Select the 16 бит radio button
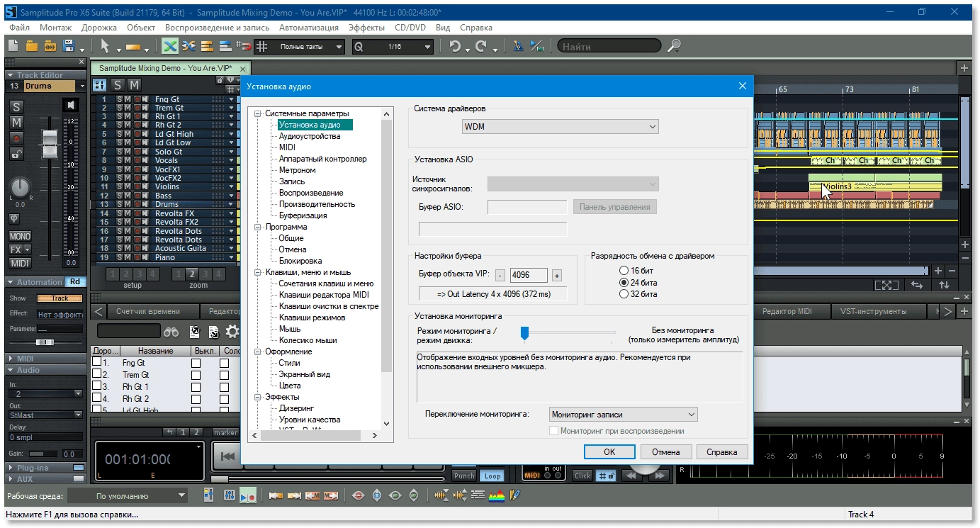Screen dimensions: 980x528 [x=624, y=271]
